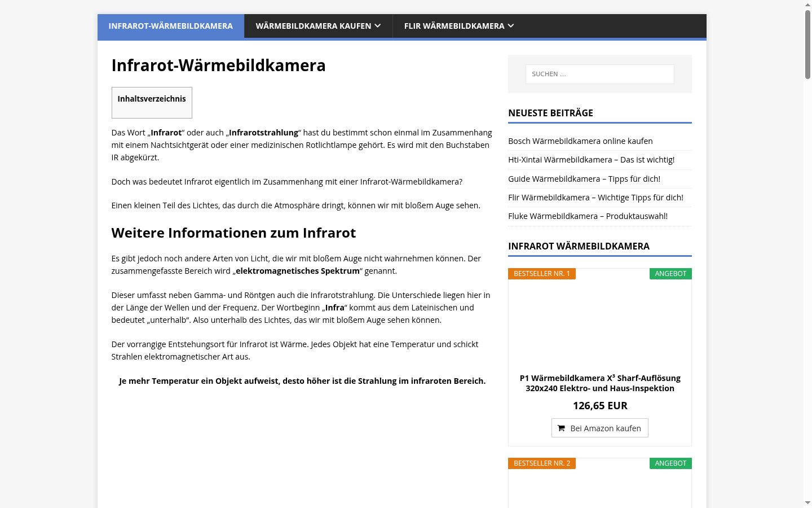Click the Angebot badge on Bestseller Nr. 1 product
This screenshot has height=508, width=812.
[670, 274]
